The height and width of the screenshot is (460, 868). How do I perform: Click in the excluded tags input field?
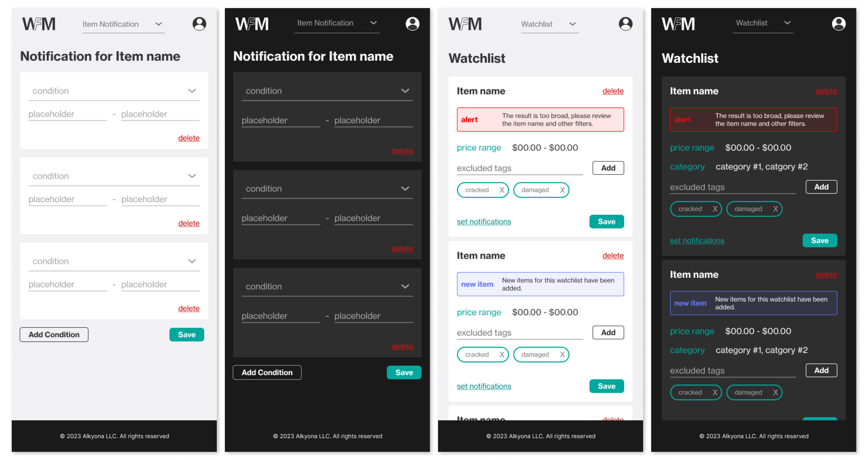[520, 168]
